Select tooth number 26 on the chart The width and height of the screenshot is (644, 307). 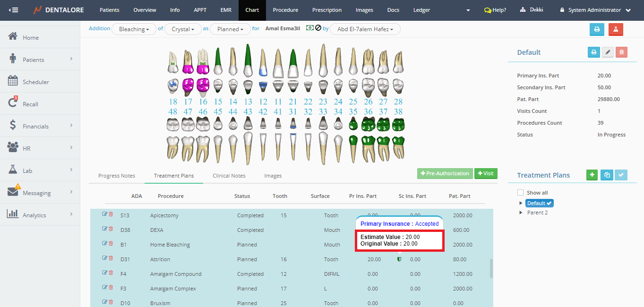[368, 102]
